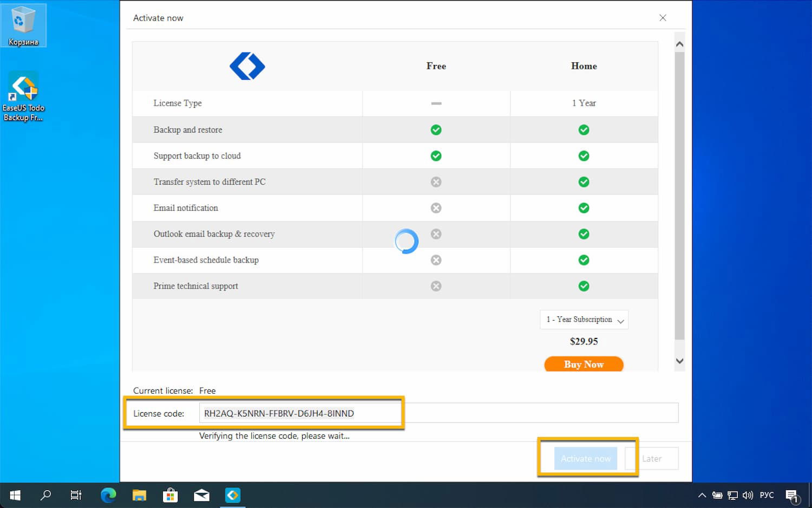This screenshot has width=812, height=508.
Task: Click the gray cross for Transfer system under Free
Action: click(436, 181)
